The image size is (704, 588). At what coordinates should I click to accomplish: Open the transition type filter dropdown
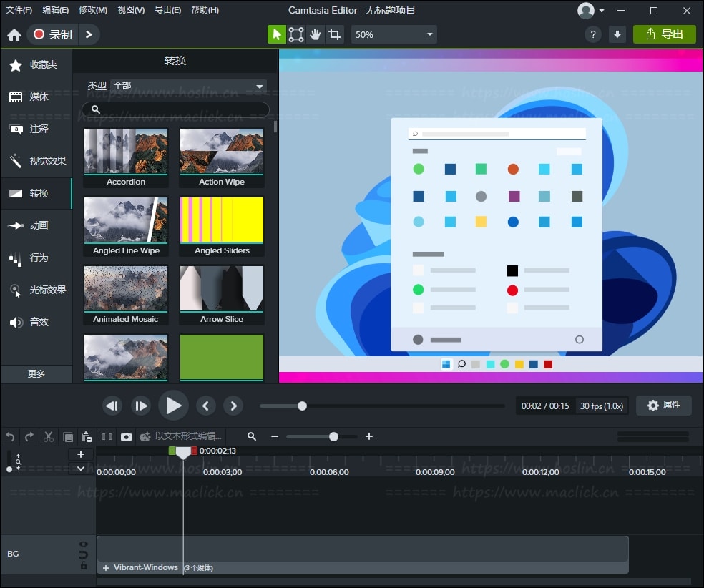point(189,86)
